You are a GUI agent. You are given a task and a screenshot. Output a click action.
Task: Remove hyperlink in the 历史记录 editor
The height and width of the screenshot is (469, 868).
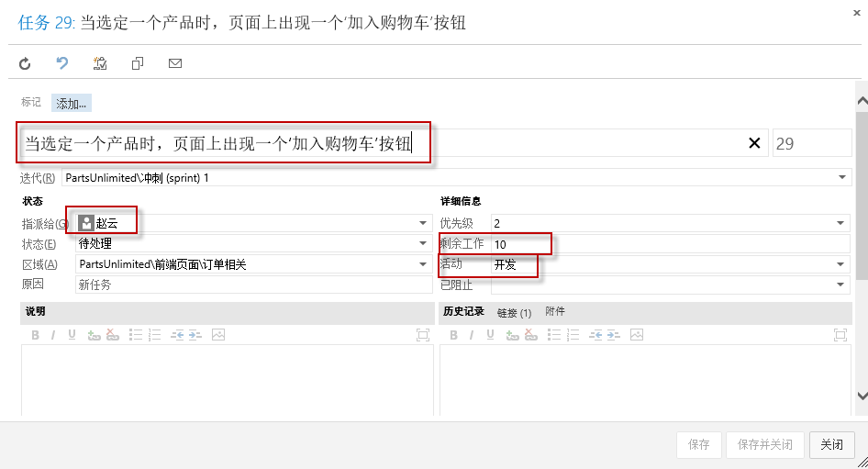(x=531, y=335)
